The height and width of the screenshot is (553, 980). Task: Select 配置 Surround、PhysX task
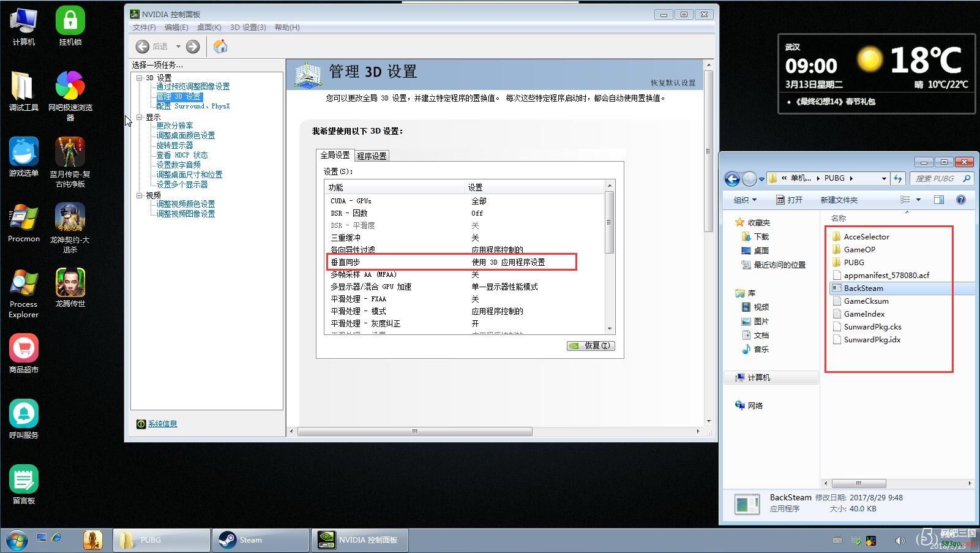point(193,107)
